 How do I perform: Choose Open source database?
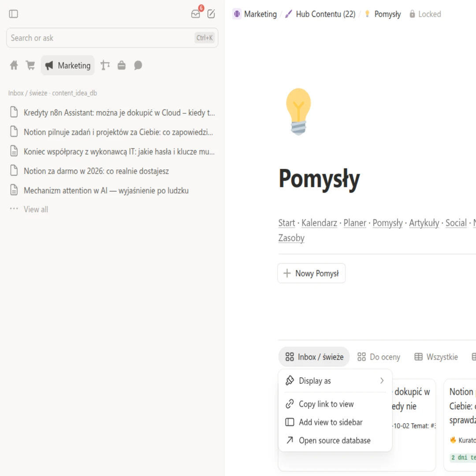click(335, 440)
